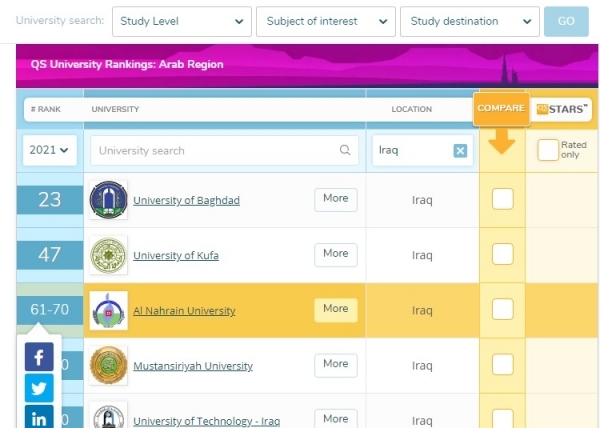Clear the Iraq location filter

(x=460, y=151)
